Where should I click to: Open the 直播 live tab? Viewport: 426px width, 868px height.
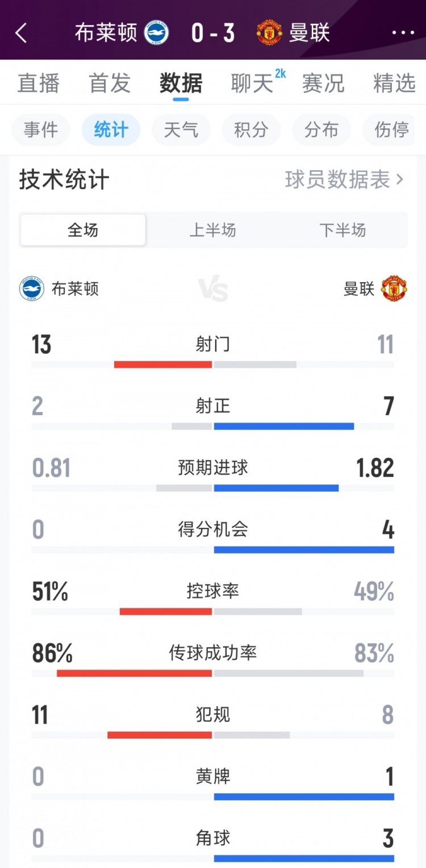point(39,83)
